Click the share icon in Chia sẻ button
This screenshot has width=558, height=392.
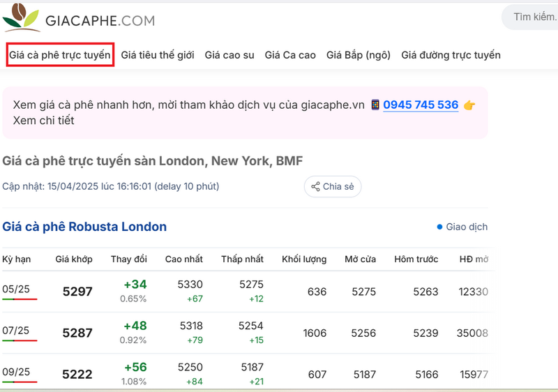pos(315,186)
